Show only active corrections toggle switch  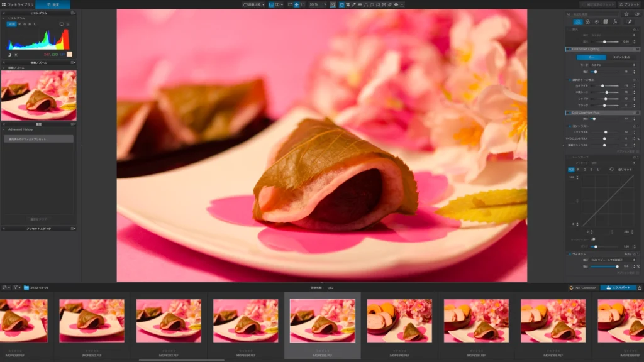click(x=636, y=14)
